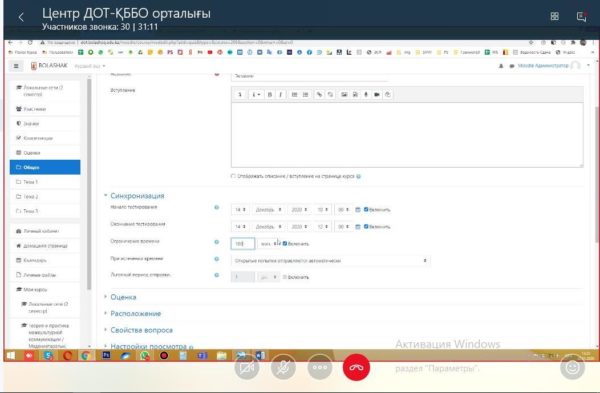
Task: Open Календарь in the sidebar
Action: point(45,260)
